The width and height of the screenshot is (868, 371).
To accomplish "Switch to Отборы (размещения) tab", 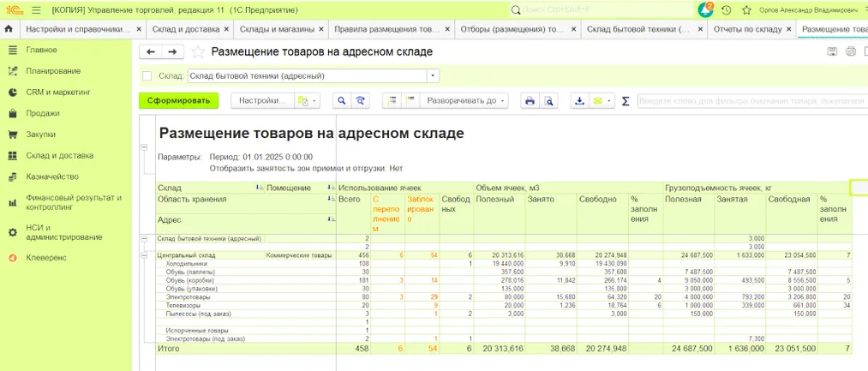I will 512,29.
